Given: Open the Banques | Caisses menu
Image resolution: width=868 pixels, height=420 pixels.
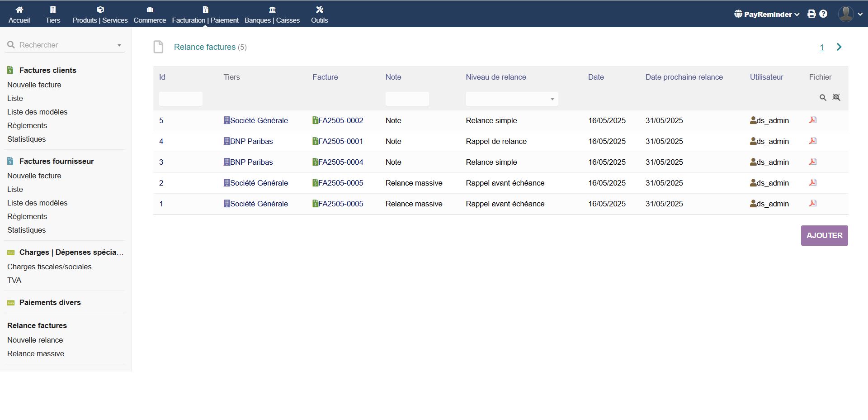Looking at the screenshot, I should coord(272,14).
